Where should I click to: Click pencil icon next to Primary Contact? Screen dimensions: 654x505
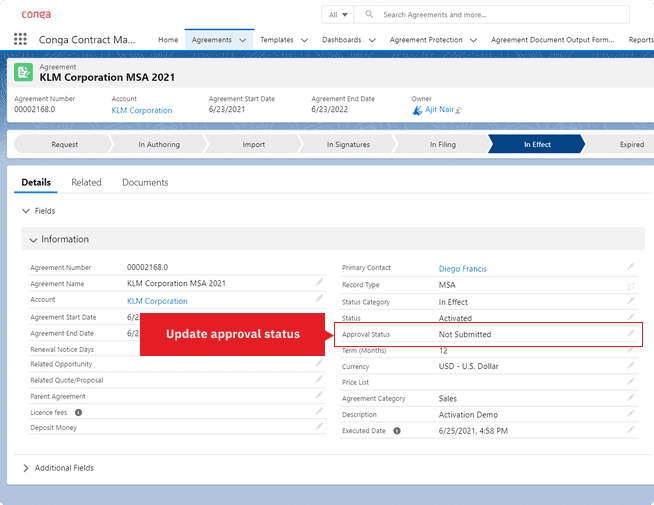click(x=631, y=267)
